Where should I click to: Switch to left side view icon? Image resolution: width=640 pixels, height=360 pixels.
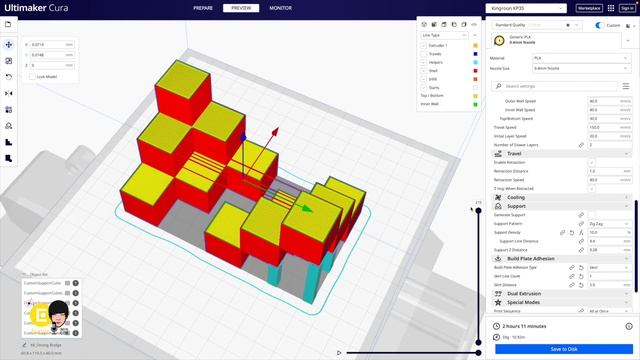[454, 24]
